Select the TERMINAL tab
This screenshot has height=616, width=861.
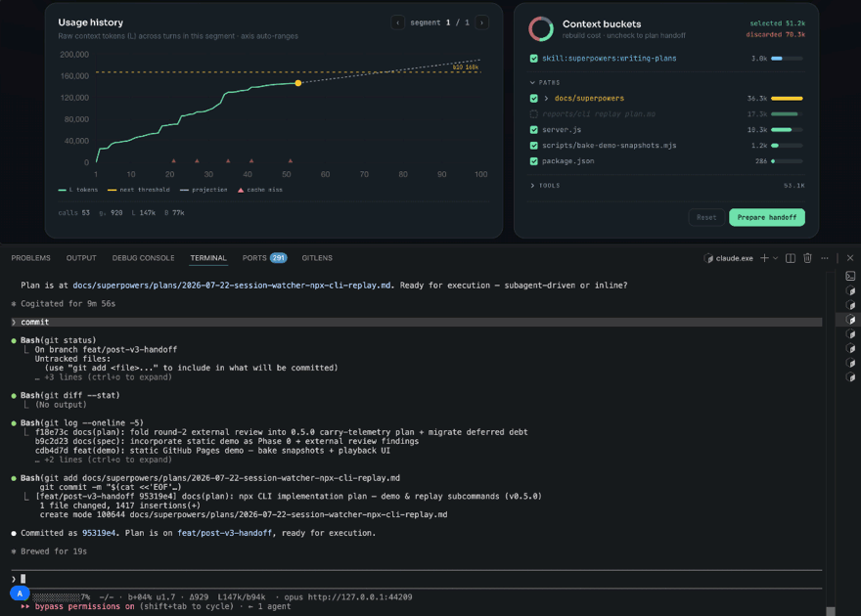pyautogui.click(x=208, y=258)
